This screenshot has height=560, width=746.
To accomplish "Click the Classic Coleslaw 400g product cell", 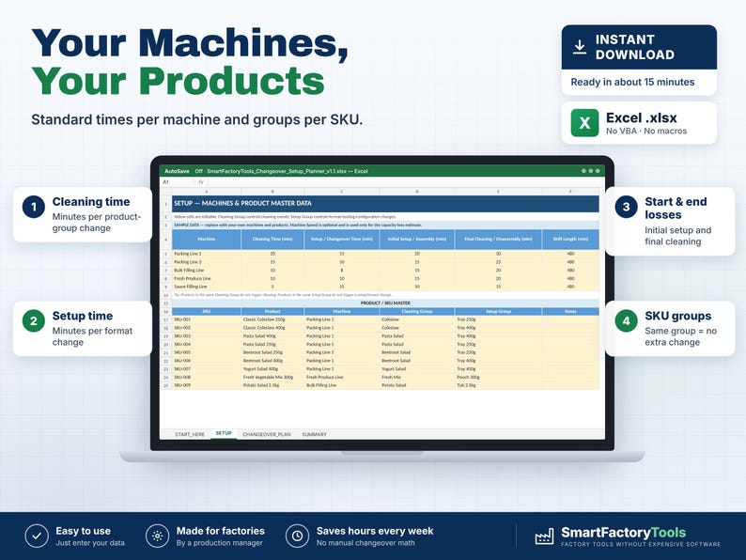I will pos(272,328).
